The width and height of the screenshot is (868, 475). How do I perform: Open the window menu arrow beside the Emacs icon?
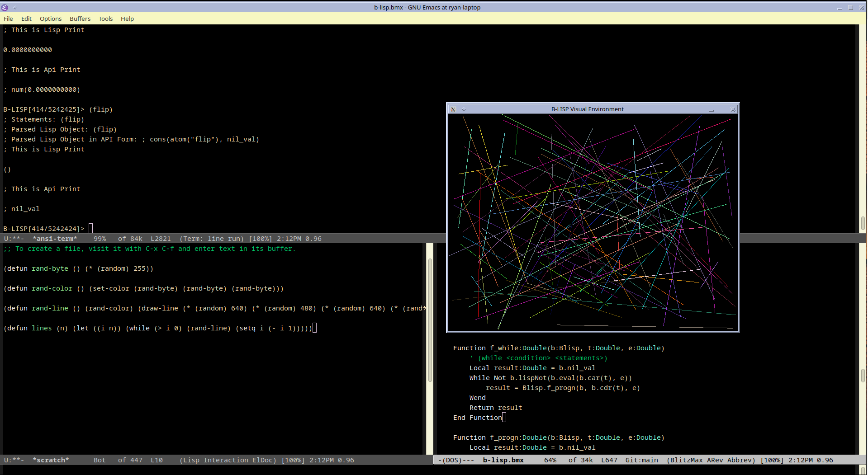(15, 8)
